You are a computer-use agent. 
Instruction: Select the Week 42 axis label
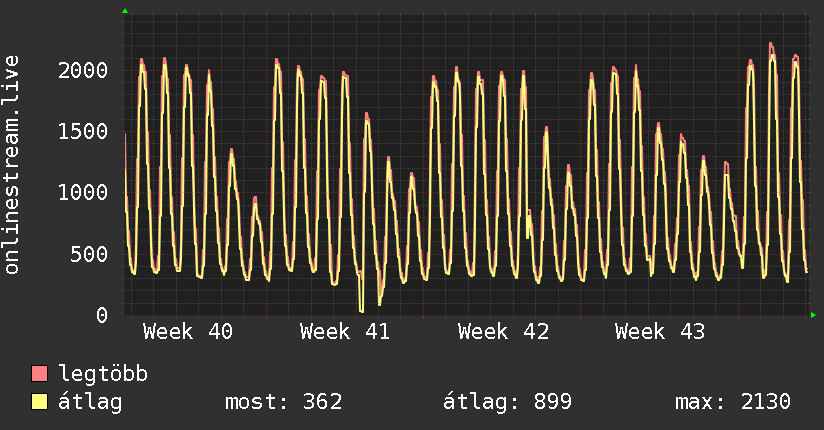click(503, 332)
